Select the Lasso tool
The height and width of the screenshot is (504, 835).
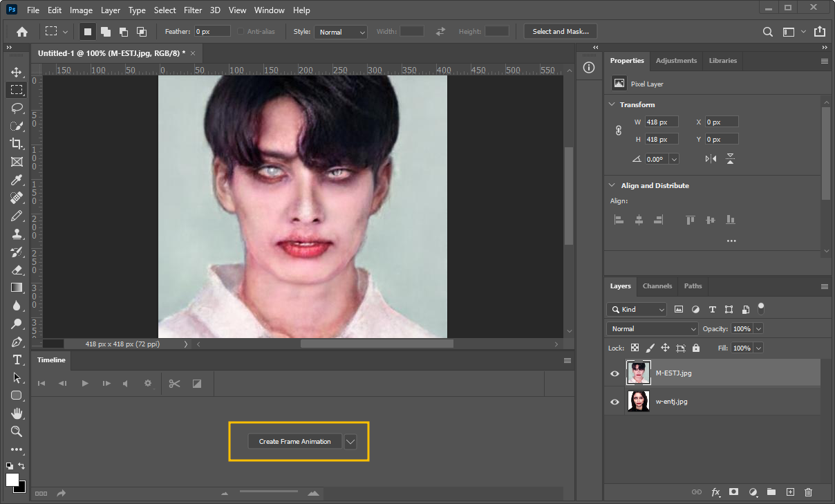pos(17,108)
